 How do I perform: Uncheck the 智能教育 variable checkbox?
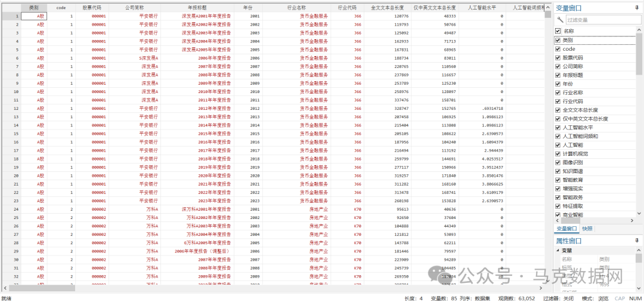[x=558, y=180]
